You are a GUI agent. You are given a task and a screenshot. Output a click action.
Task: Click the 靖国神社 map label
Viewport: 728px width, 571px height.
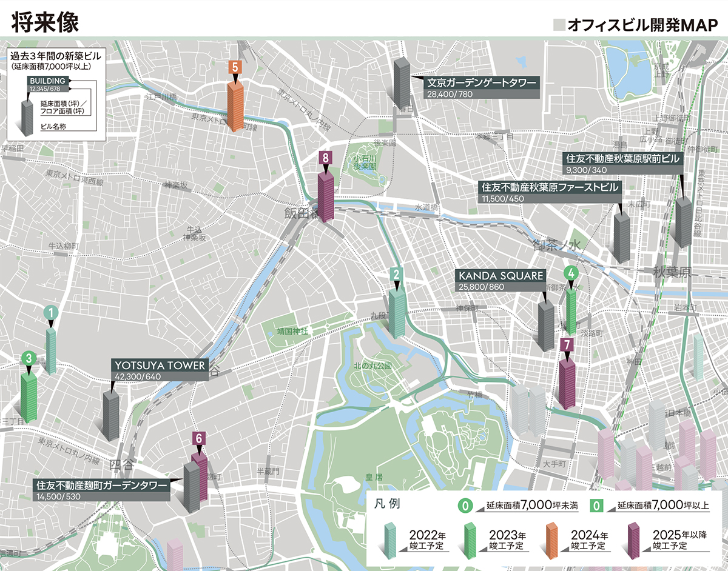pos(293,332)
